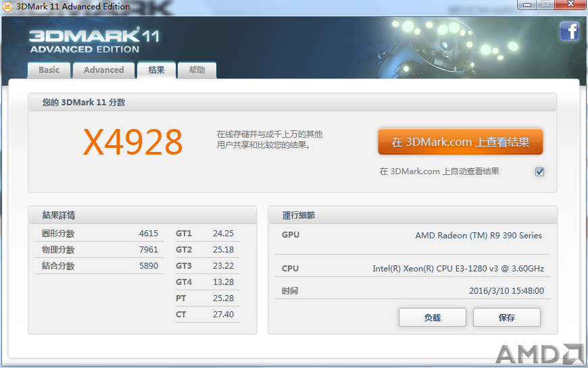Minimize the 3DMark window
The image size is (588, 368).
coord(527,5)
